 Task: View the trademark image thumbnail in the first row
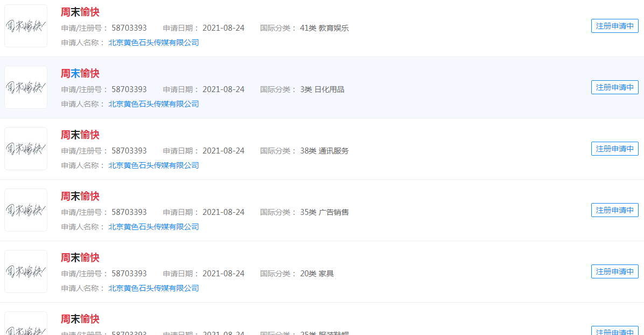click(25, 25)
